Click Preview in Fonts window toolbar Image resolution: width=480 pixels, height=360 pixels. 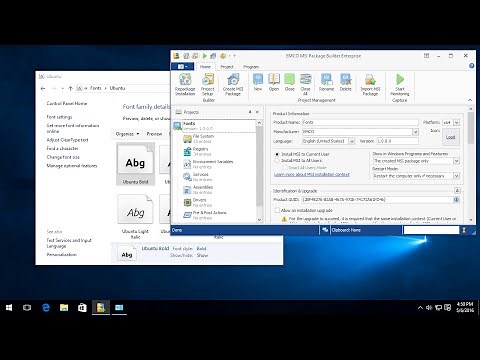[x=154, y=134]
